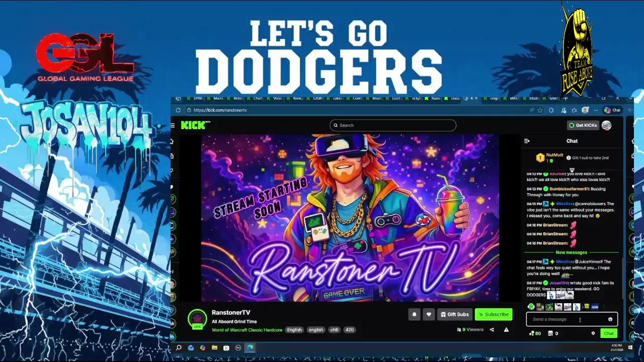The image size is (644, 362).
Task: Click Bumblebeefarmer81 username in chat
Action: coord(571,189)
